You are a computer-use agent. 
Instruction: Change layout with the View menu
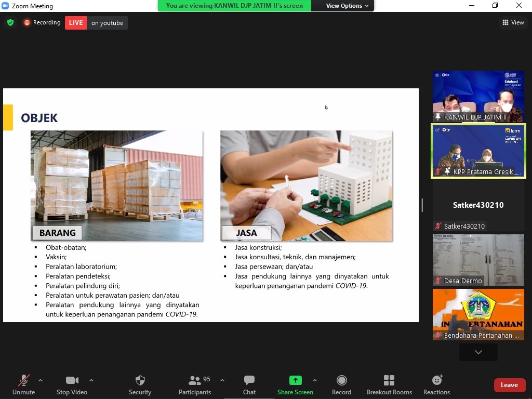tap(513, 22)
